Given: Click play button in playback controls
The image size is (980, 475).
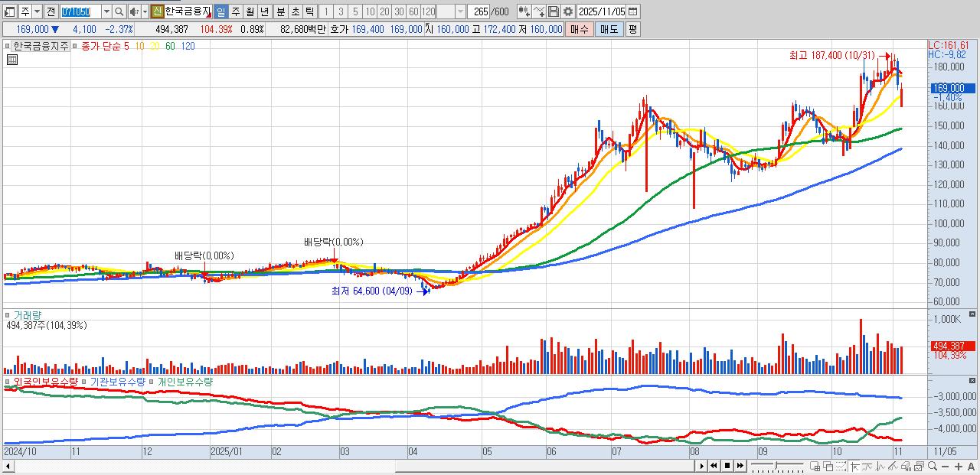Looking at the screenshot, I should click(702, 466).
